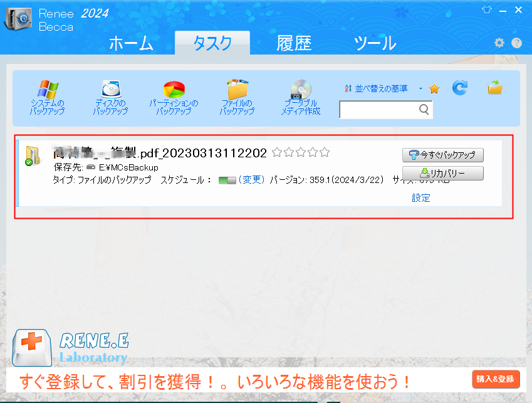Click the yellow favorites star icon
The image size is (532, 403).
point(434,89)
